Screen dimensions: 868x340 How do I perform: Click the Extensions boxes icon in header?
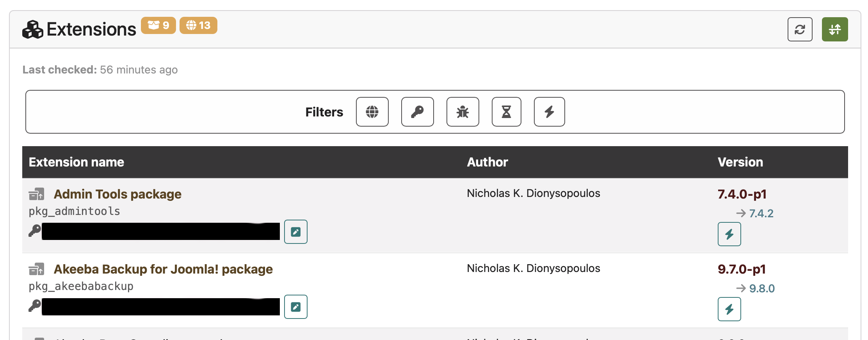(33, 29)
